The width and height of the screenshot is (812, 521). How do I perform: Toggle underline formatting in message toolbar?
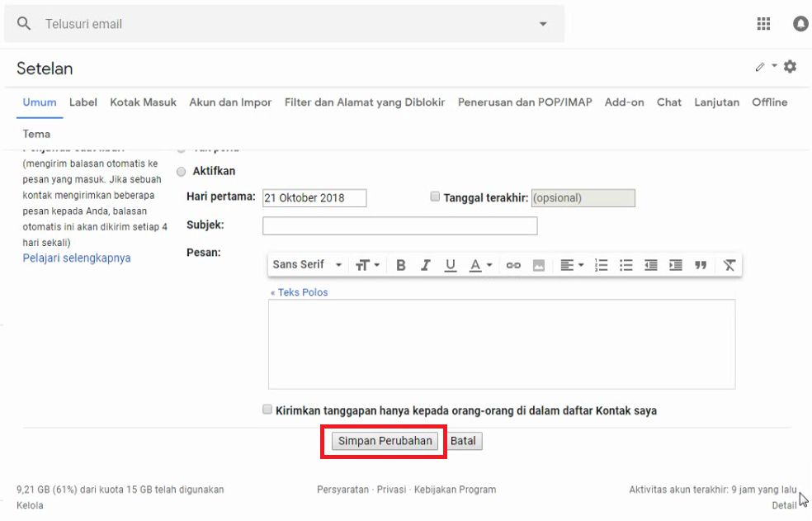click(x=451, y=265)
